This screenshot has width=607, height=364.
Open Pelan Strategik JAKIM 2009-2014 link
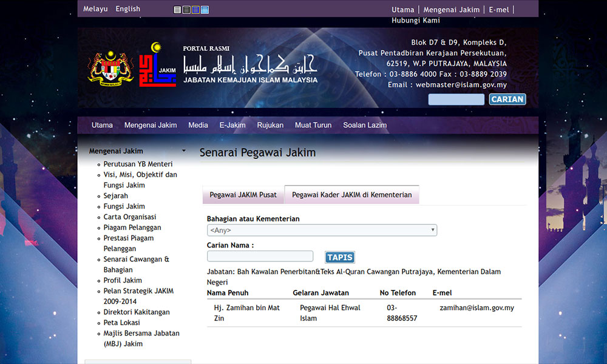pyautogui.click(x=138, y=296)
